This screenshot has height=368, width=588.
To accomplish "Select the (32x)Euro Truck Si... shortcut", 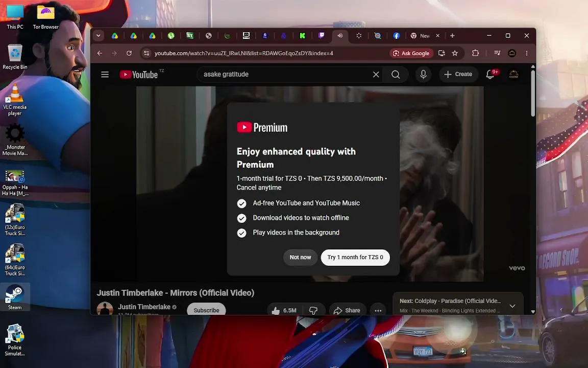I will 15,220.
